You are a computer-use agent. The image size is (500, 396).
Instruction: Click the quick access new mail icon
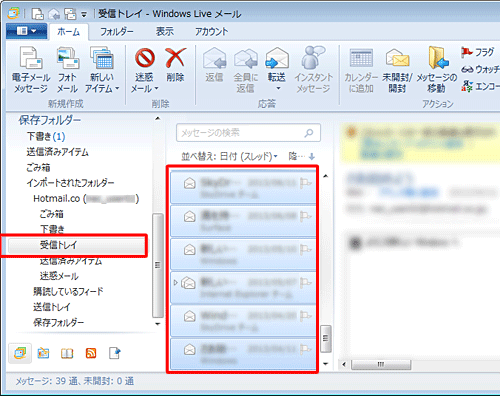pyautogui.click(x=37, y=14)
